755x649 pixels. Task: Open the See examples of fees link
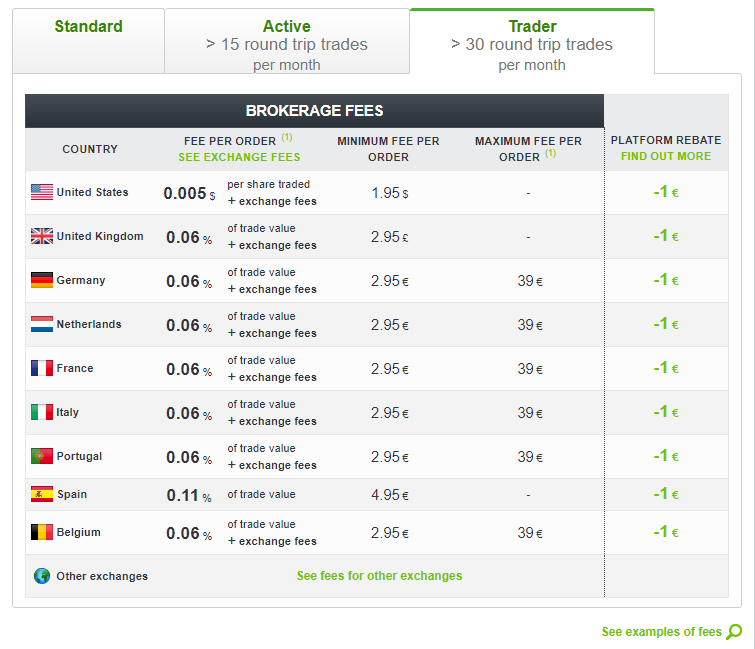click(661, 632)
